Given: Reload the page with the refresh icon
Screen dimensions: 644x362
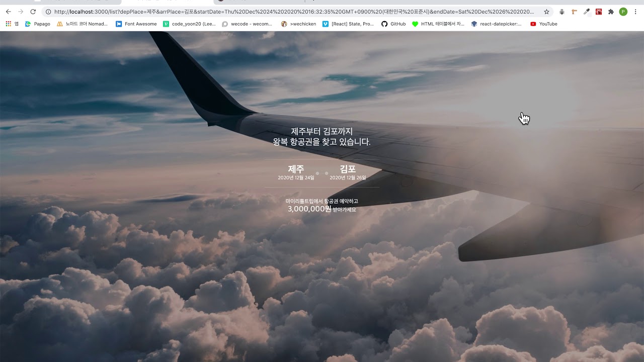Looking at the screenshot, I should pos(33,12).
